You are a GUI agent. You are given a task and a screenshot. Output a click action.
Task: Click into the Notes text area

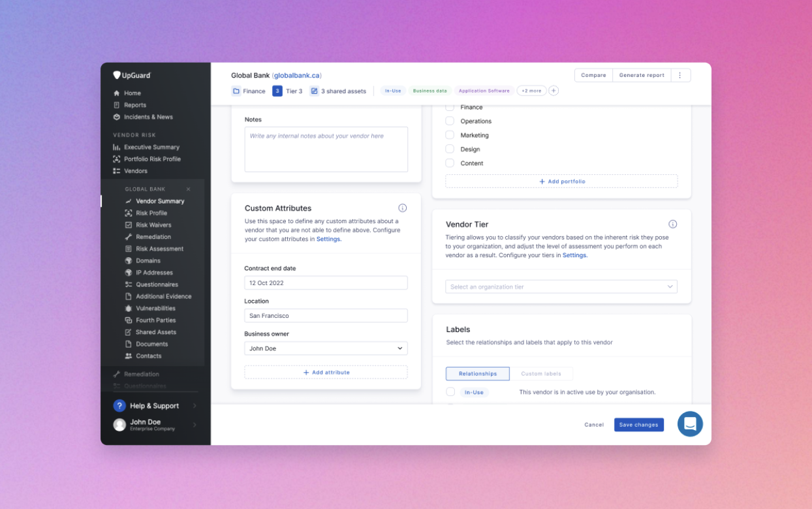pyautogui.click(x=326, y=149)
